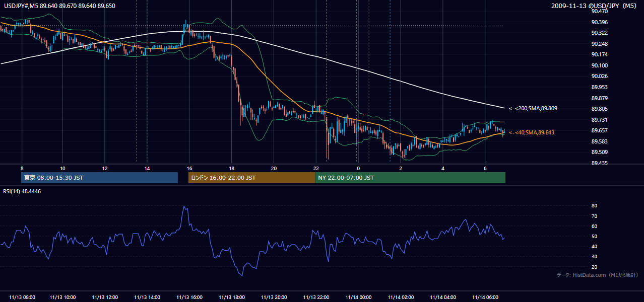Click RSI scale value 50
This screenshot has width=644, height=302.
[x=595, y=236]
